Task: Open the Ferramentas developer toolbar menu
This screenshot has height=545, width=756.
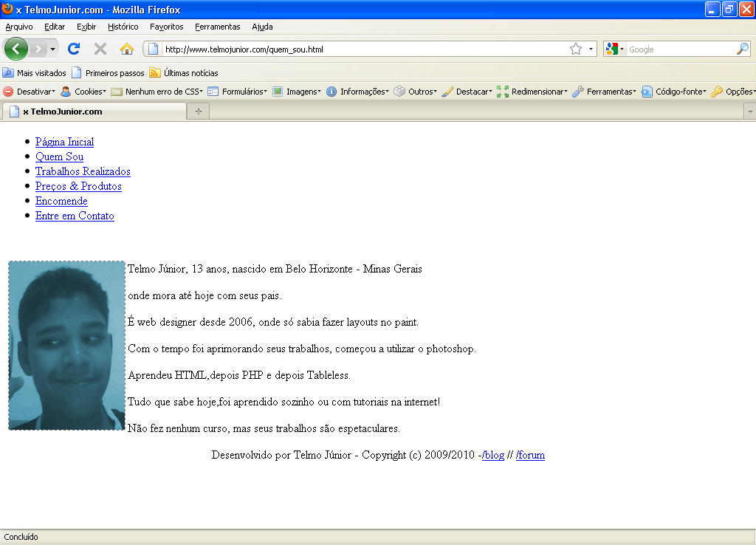Action: pos(604,91)
